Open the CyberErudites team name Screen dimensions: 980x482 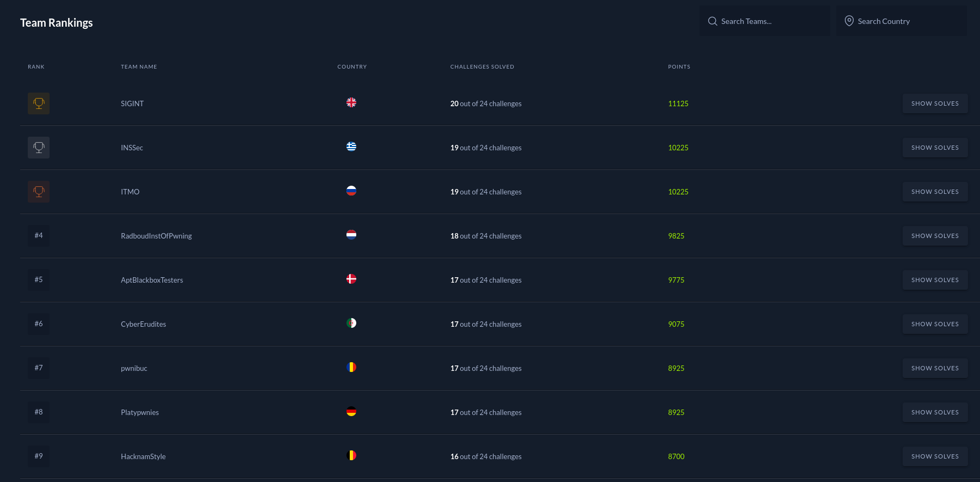[x=143, y=324]
